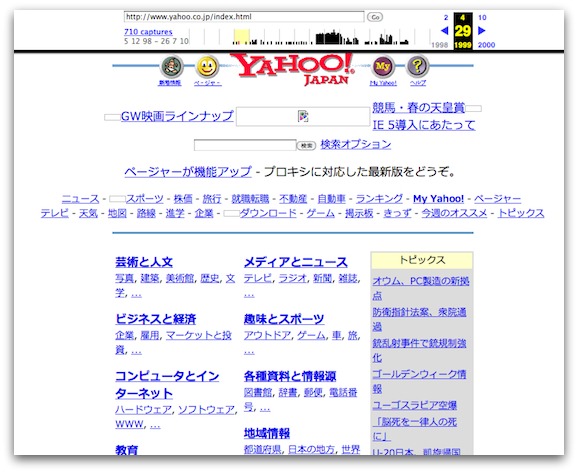Click 図書館 under 各種資料と情報源

pos(258,393)
